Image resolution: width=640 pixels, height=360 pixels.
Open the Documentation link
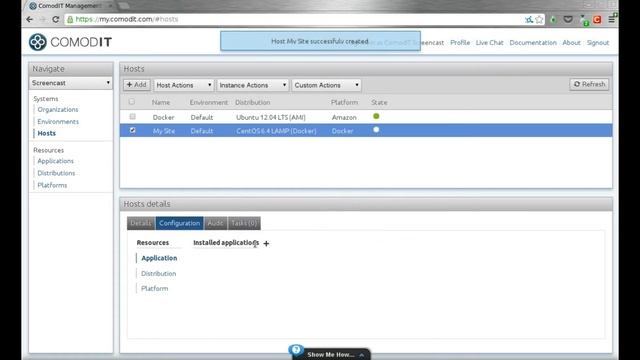(x=533, y=42)
